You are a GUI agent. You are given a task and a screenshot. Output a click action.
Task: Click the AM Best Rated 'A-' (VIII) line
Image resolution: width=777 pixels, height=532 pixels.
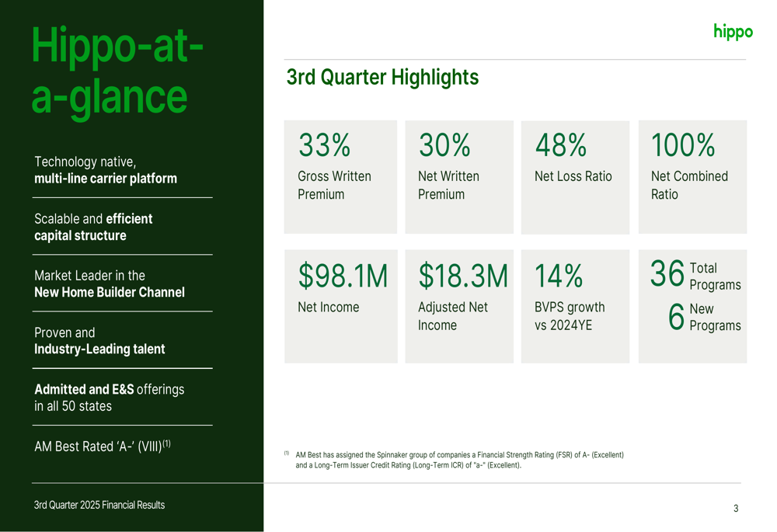pos(101,447)
